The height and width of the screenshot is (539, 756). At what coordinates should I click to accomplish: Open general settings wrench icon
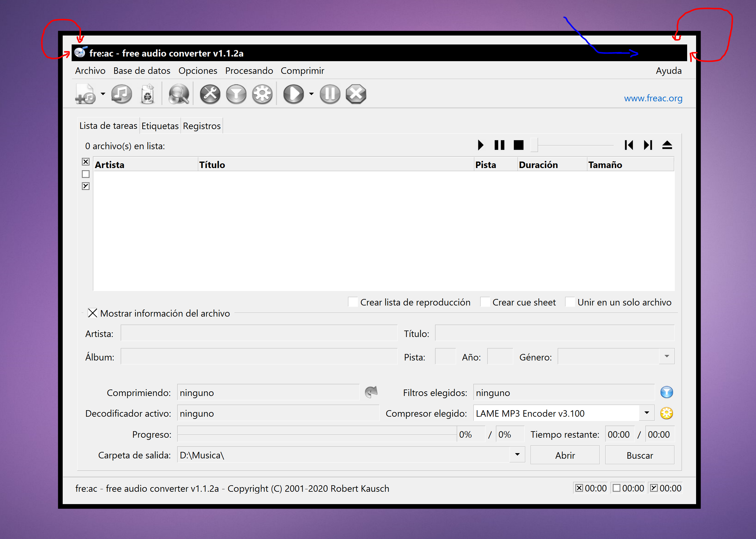210,94
